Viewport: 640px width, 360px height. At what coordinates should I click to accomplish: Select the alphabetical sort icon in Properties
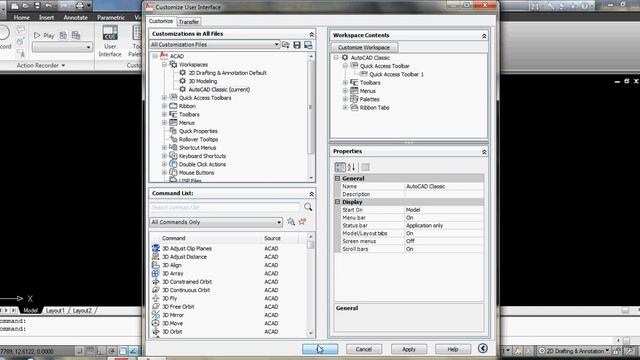[x=351, y=167]
